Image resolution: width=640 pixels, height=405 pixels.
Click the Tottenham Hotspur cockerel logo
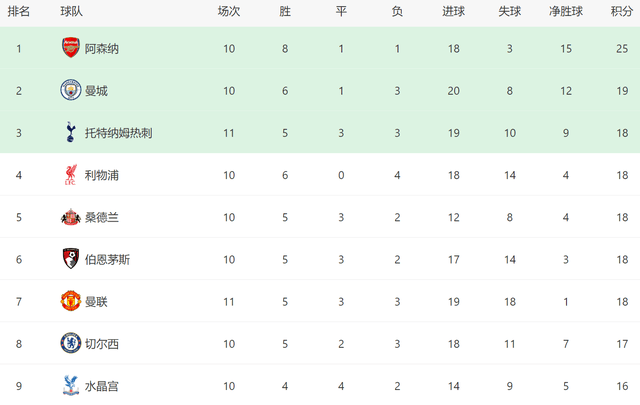tap(70, 132)
